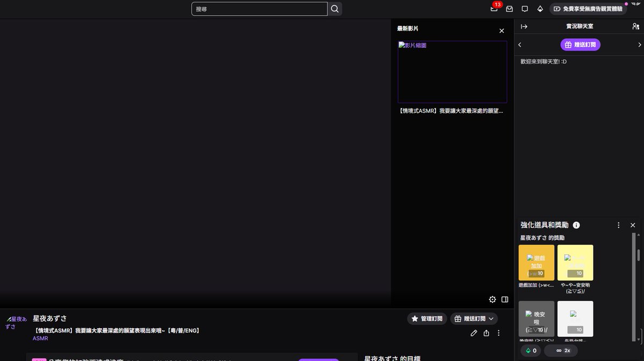Click the search magnifier button
This screenshot has width=644, height=361.
335,9
